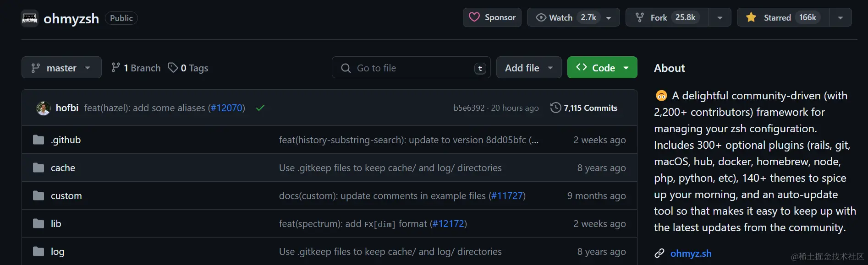The height and width of the screenshot is (265, 868).
Task: Click the code brackets icon on Code button
Action: pos(582,67)
